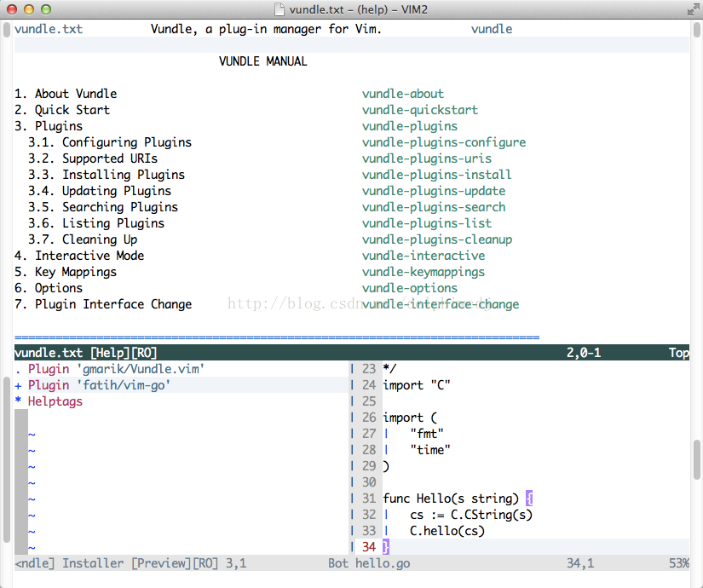703x588 pixels.
Task: Click the '1. About Vundle' line
Action: coord(66,94)
